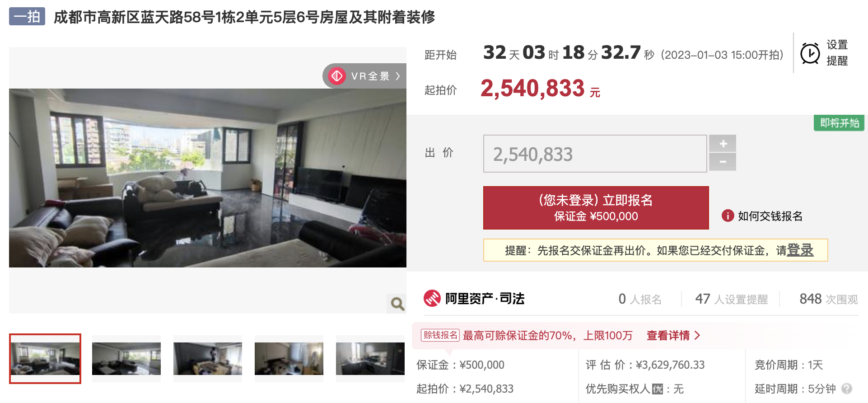Open the 如何交钱报名 help link
This screenshot has height=403, width=868.
pos(770,216)
